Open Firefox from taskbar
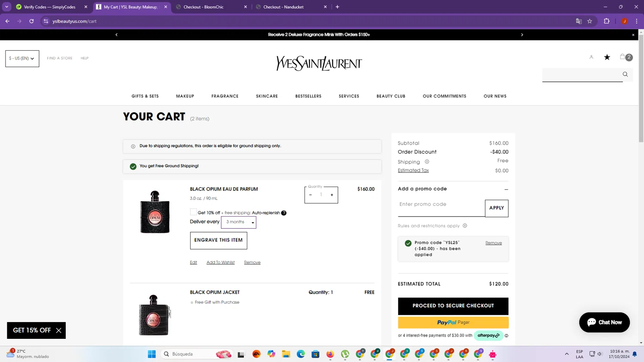 [330, 354]
